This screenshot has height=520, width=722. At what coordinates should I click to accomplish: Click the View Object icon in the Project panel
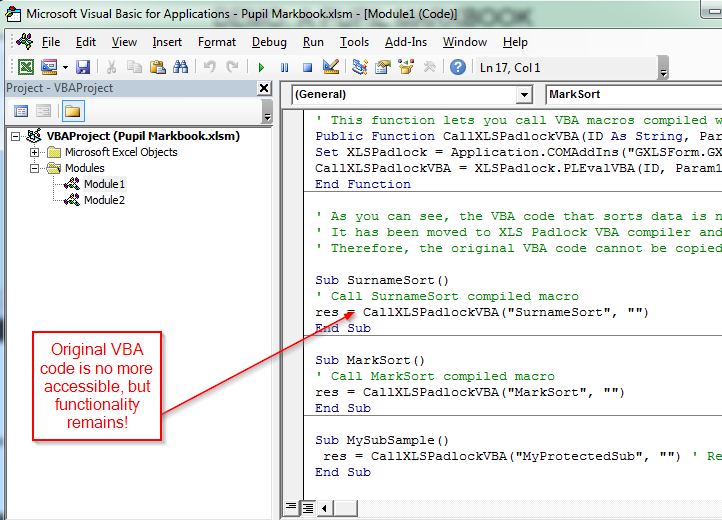[x=43, y=111]
